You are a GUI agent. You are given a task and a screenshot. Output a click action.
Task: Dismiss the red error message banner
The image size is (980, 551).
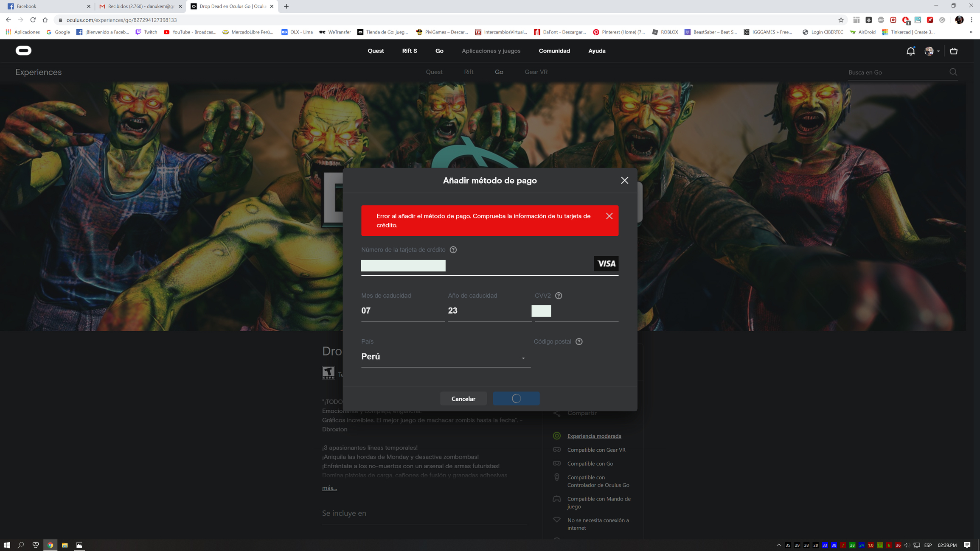click(x=609, y=216)
